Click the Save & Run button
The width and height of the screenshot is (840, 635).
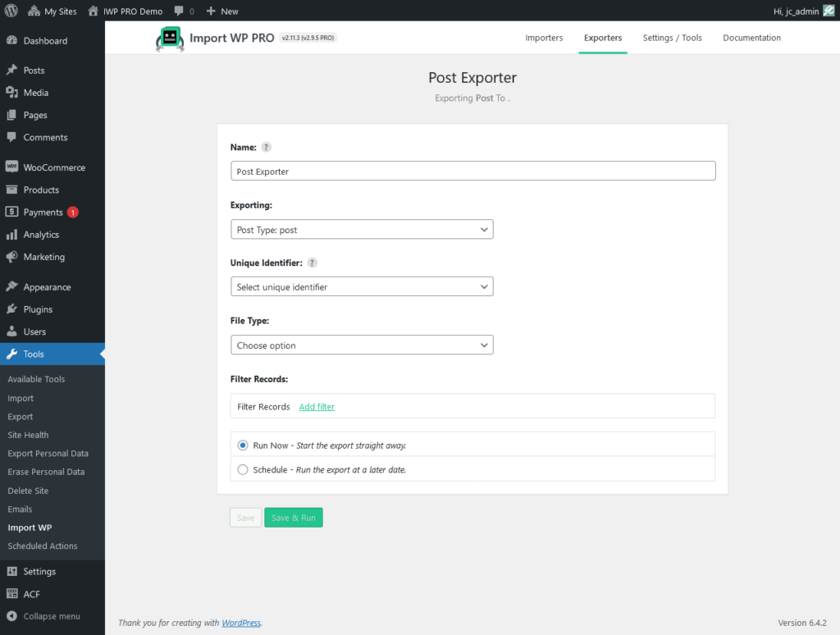tap(293, 517)
